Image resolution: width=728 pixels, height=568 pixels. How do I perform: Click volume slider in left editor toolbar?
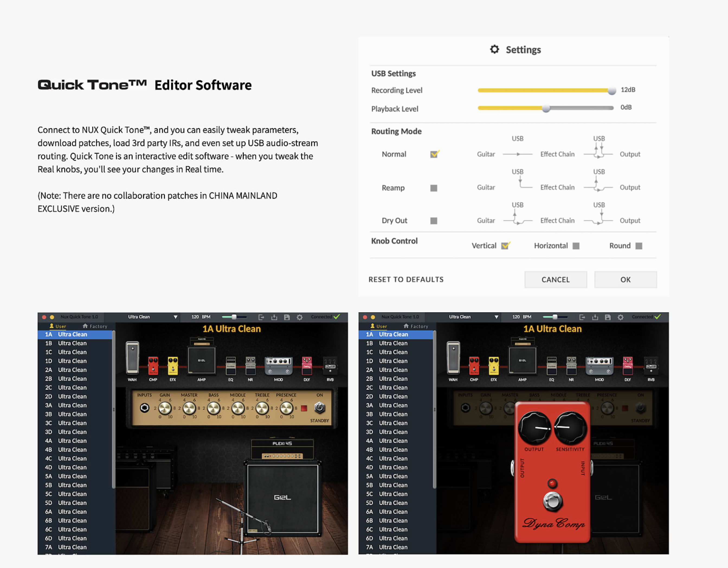point(234,317)
